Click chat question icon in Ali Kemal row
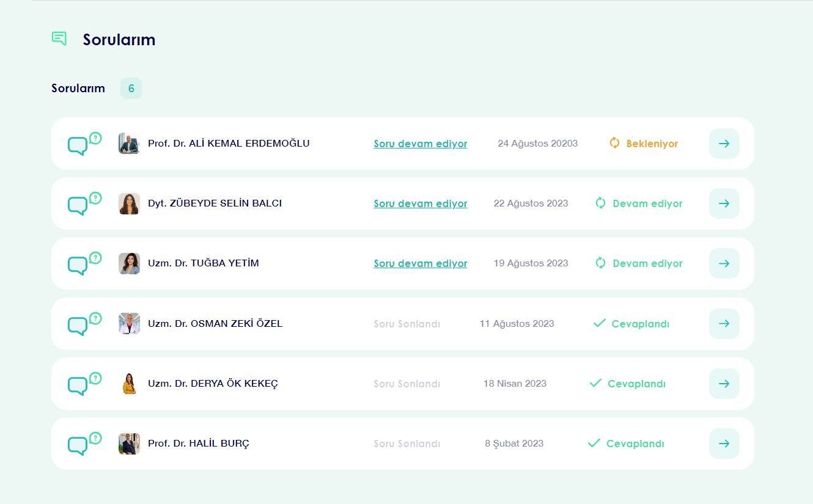Image resolution: width=813 pixels, height=504 pixels. [84, 144]
